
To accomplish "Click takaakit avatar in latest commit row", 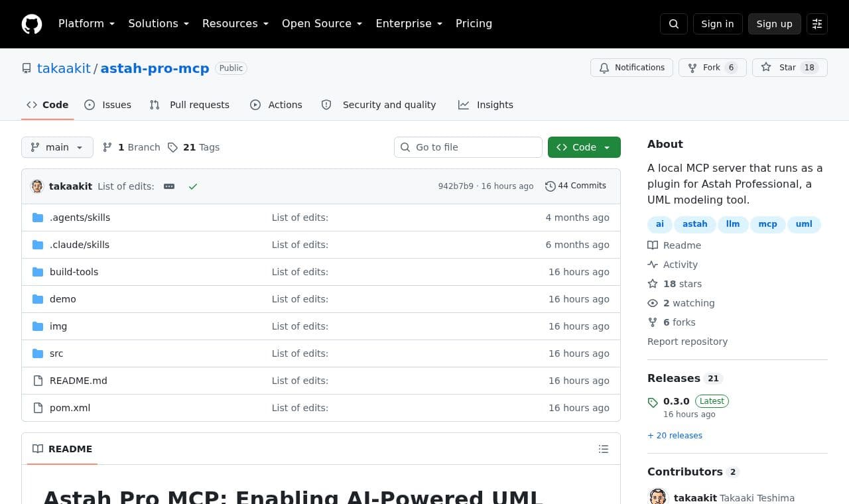I will (x=37, y=186).
